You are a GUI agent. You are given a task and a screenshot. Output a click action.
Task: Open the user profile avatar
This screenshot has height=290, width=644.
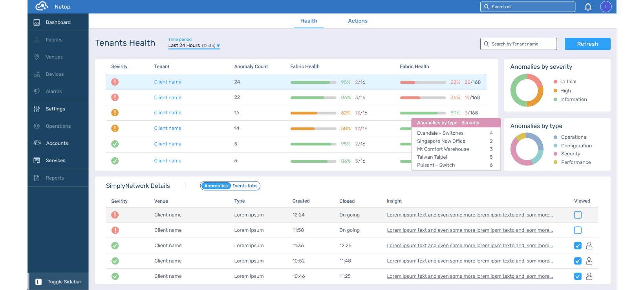(606, 7)
